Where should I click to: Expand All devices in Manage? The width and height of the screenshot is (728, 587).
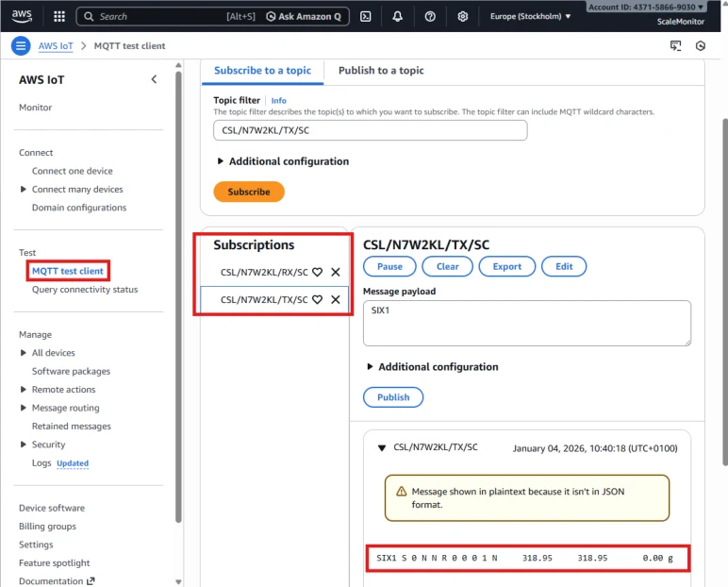point(23,353)
